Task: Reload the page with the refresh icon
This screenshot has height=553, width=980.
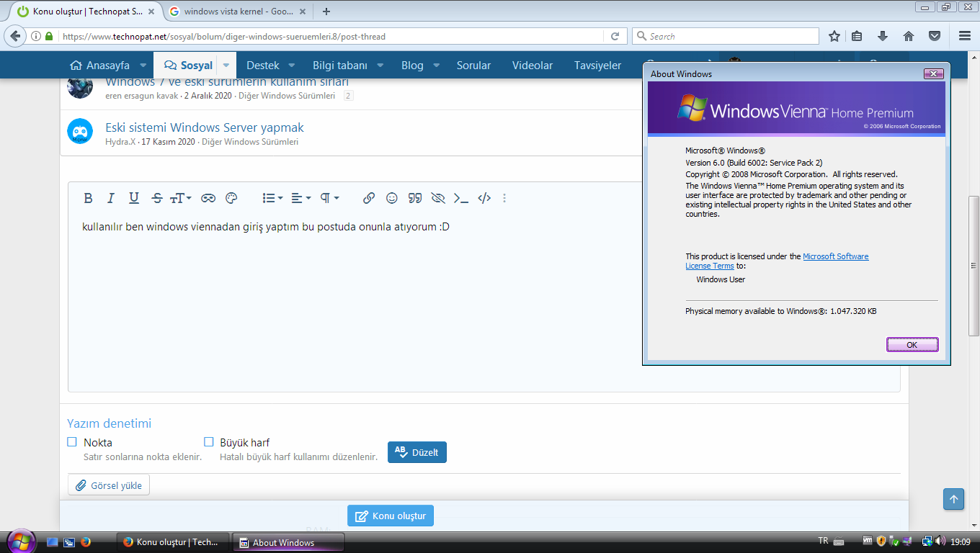Action: pos(615,36)
